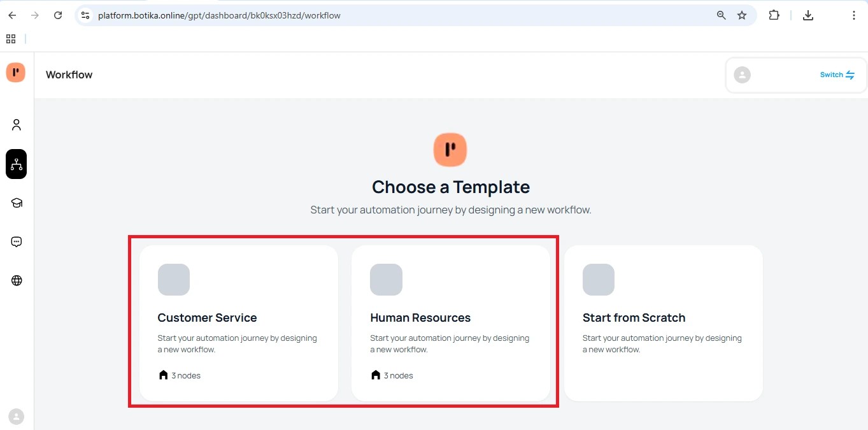This screenshot has height=430, width=868.
Task: Click the avatar in the account switcher
Action: pyautogui.click(x=742, y=75)
